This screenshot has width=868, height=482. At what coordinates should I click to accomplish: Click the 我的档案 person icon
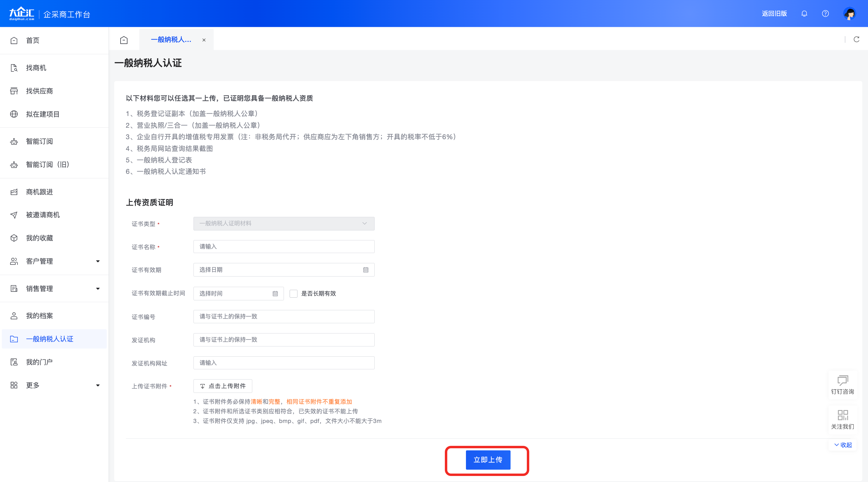click(x=14, y=316)
